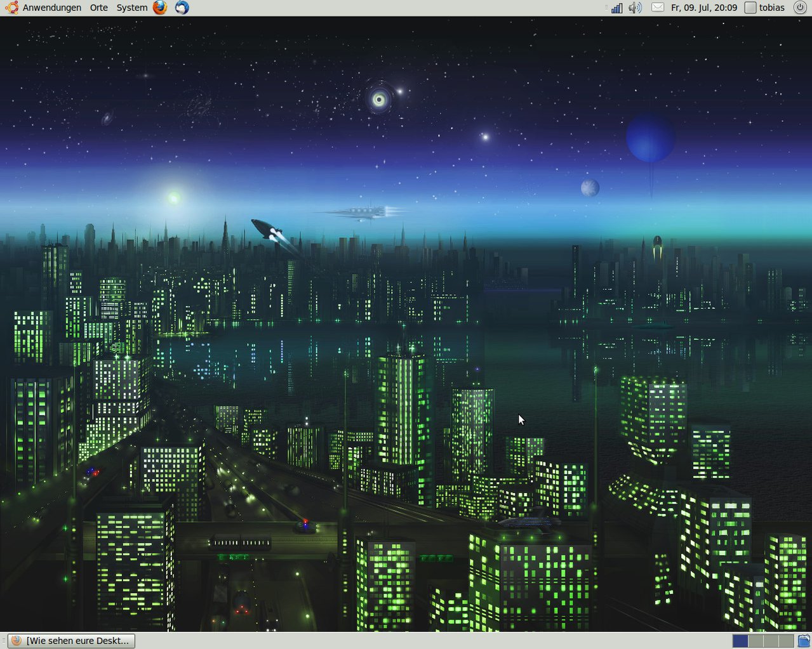The height and width of the screenshot is (649, 812).
Task: Open the Anwendungen menu
Action: click(52, 8)
